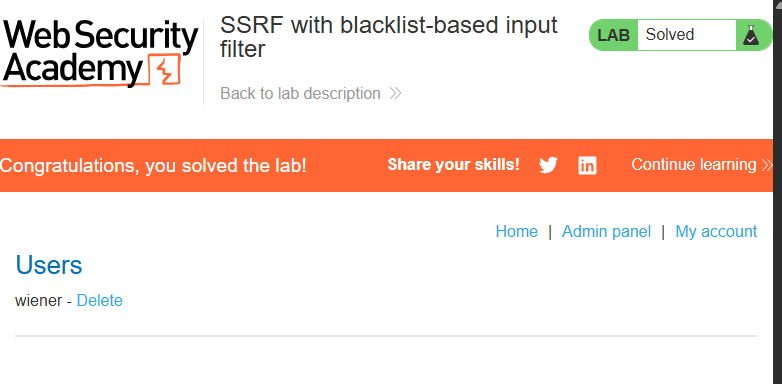
Task: Delete the wiener user
Action: (100, 300)
